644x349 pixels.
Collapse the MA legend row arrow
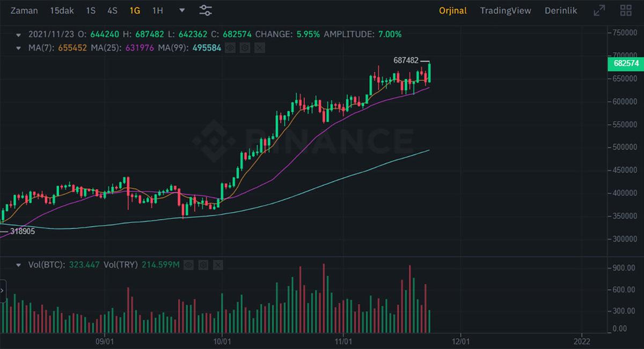19,48
